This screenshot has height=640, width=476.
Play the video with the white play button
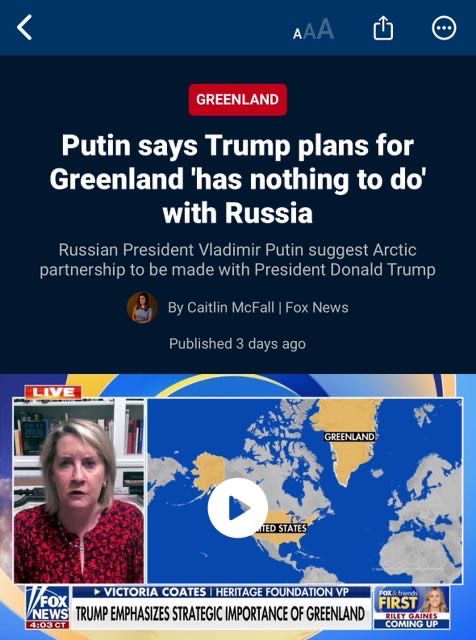238,507
